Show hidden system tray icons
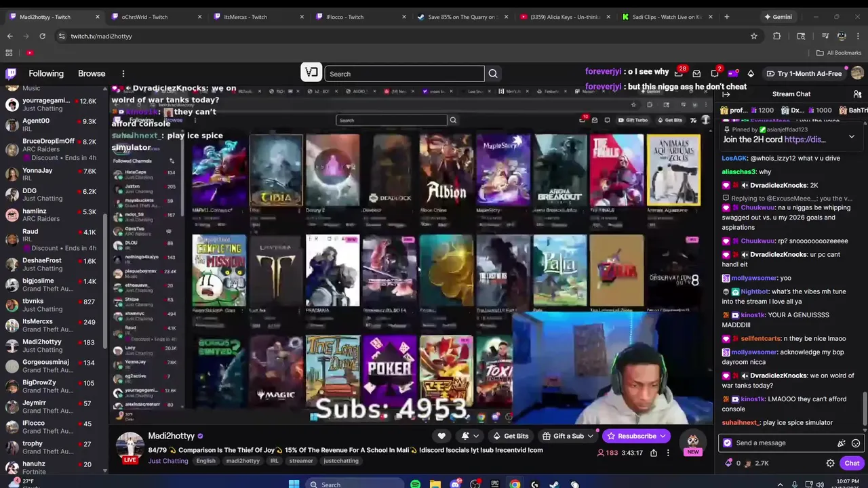868x488 pixels. pos(780,484)
